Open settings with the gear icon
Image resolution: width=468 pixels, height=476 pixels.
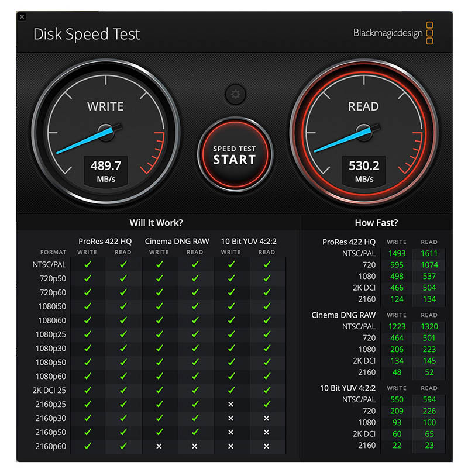pos(235,94)
